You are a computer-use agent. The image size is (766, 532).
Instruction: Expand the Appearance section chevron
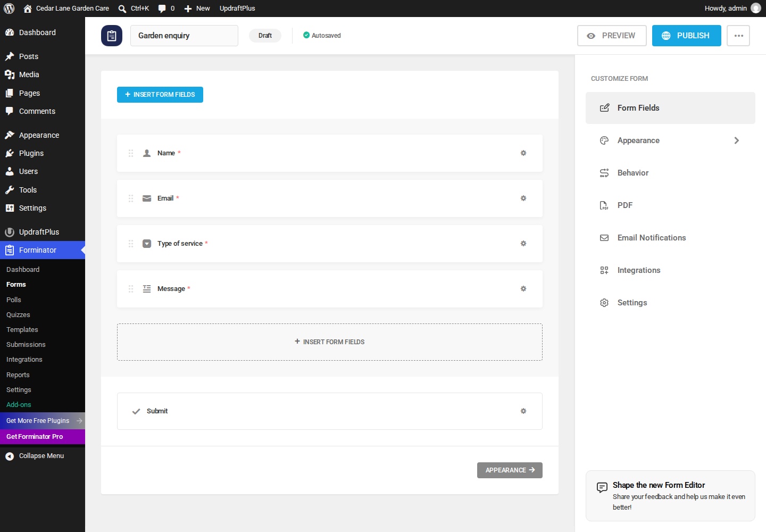pyautogui.click(x=737, y=140)
